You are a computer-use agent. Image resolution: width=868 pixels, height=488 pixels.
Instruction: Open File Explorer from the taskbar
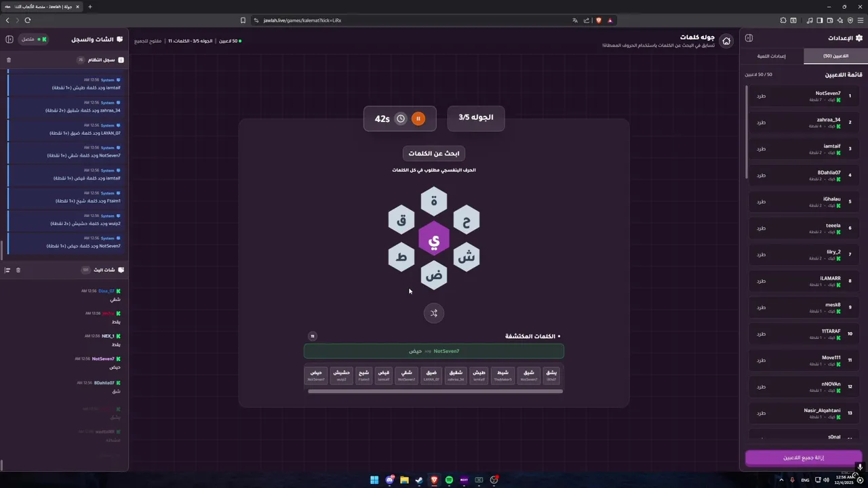pos(404,480)
